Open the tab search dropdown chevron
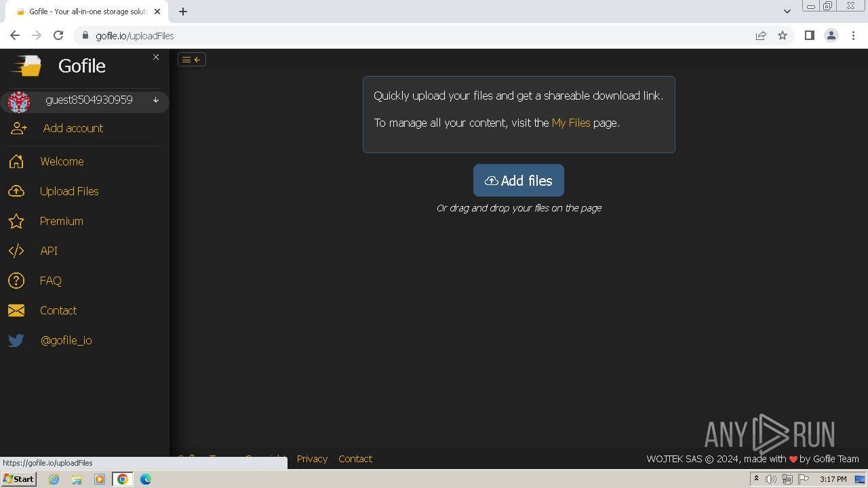The width and height of the screenshot is (868, 488). 787,12
